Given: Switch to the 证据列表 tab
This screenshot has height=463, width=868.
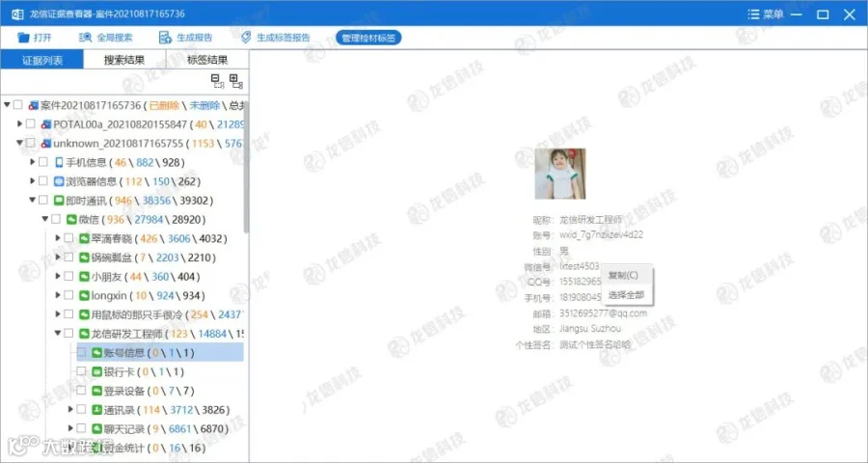Looking at the screenshot, I should pos(42,60).
